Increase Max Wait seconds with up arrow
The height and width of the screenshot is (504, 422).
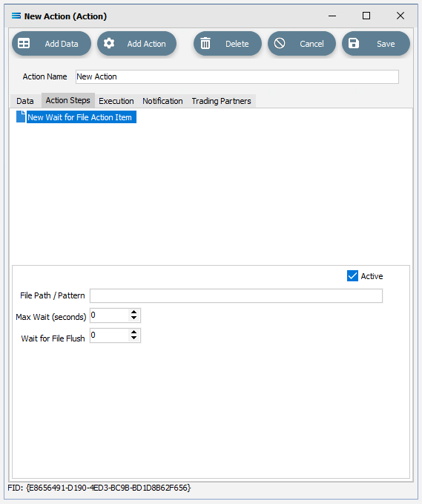coord(134,312)
